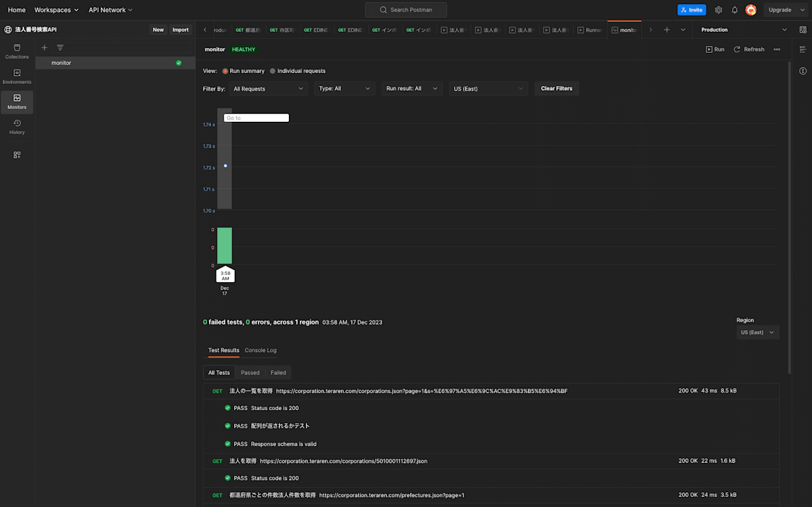The image size is (812, 507).
Task: Click the Import button
Action: pos(181,30)
